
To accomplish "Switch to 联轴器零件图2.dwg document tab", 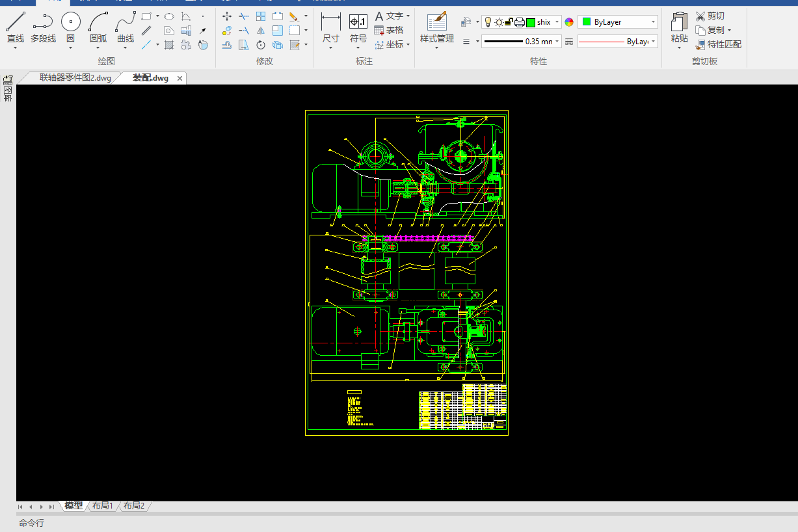I will 75,78.
